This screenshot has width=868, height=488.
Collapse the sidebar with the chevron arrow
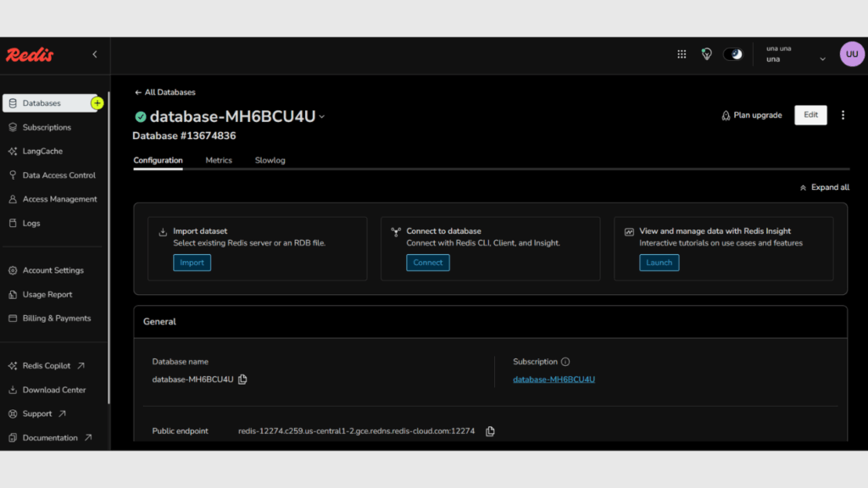click(95, 54)
